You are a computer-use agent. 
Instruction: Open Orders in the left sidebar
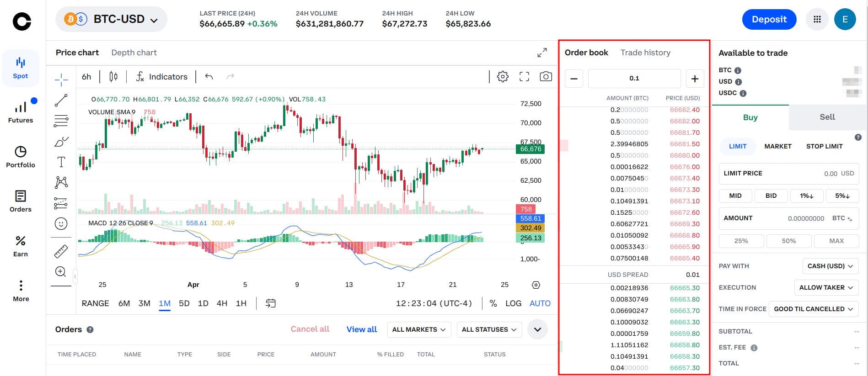[21, 201]
